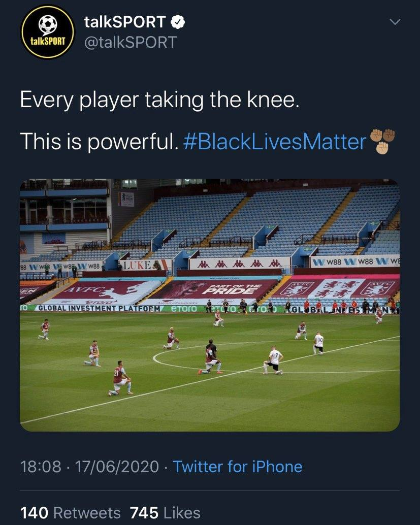Image resolution: width=420 pixels, height=525 pixels.
Task: Click the raised fists emoji
Action: [x=382, y=141]
